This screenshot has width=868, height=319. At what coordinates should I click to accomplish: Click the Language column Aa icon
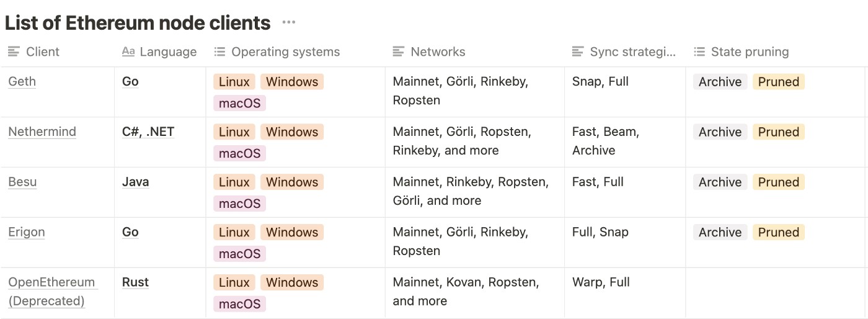point(128,52)
